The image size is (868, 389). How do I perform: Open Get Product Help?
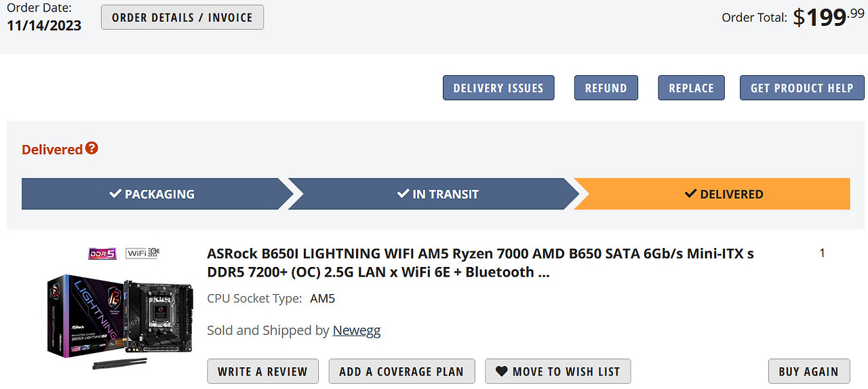pos(802,88)
